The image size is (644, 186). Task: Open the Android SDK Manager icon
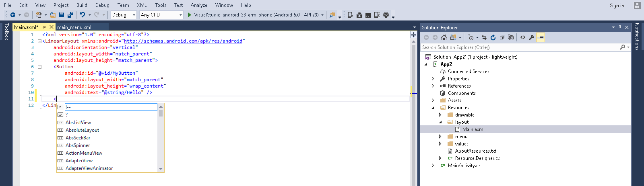tap(359, 15)
